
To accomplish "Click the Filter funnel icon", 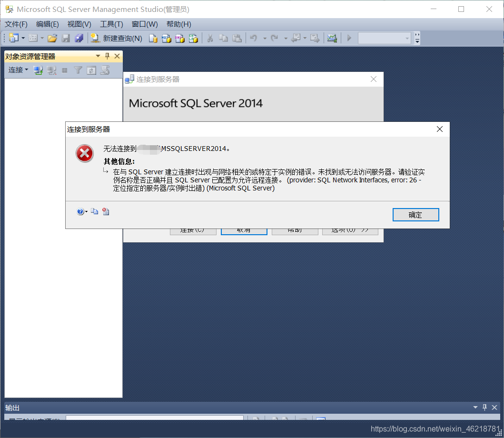I will (78, 70).
